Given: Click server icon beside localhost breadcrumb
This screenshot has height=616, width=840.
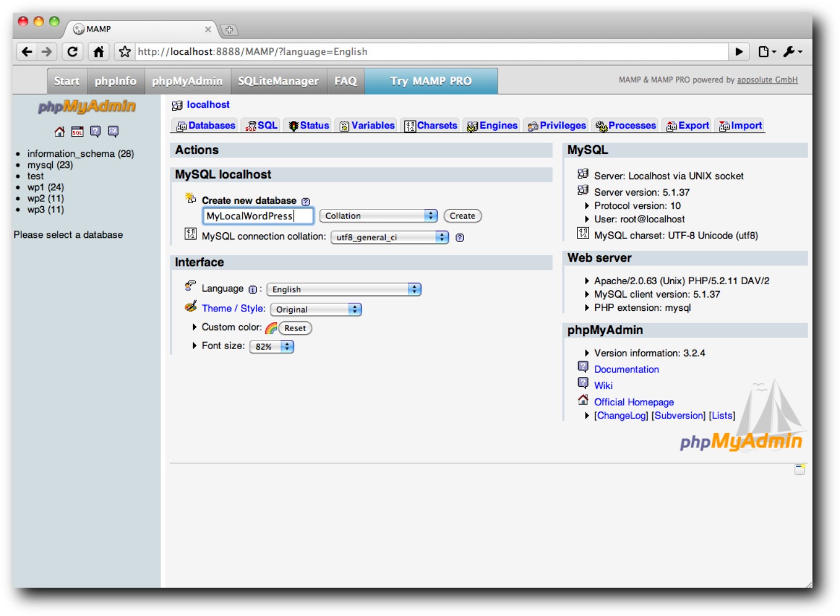Looking at the screenshot, I should 177,105.
